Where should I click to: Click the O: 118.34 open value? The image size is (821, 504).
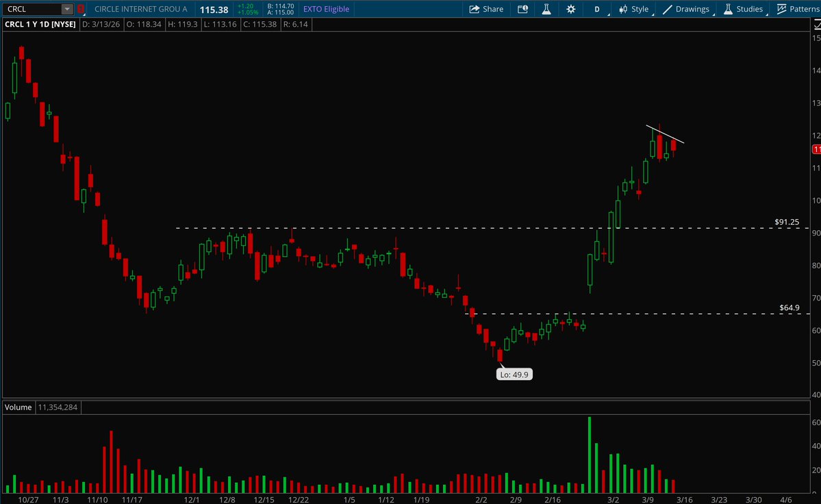(x=144, y=24)
